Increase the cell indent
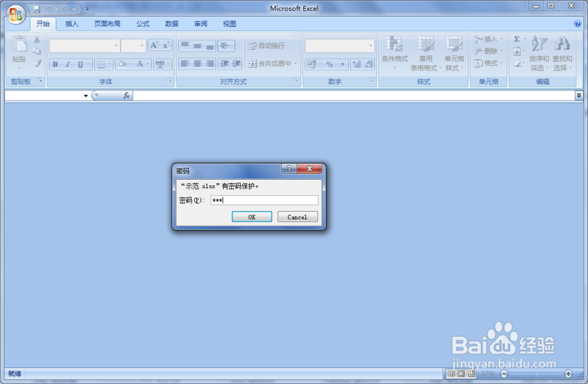Image resolution: width=588 pixels, height=384 pixels. [x=236, y=64]
